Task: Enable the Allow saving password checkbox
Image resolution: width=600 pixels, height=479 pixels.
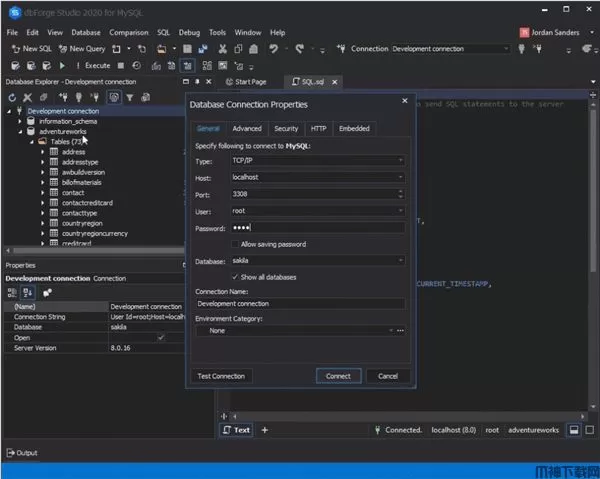Action: pos(235,244)
